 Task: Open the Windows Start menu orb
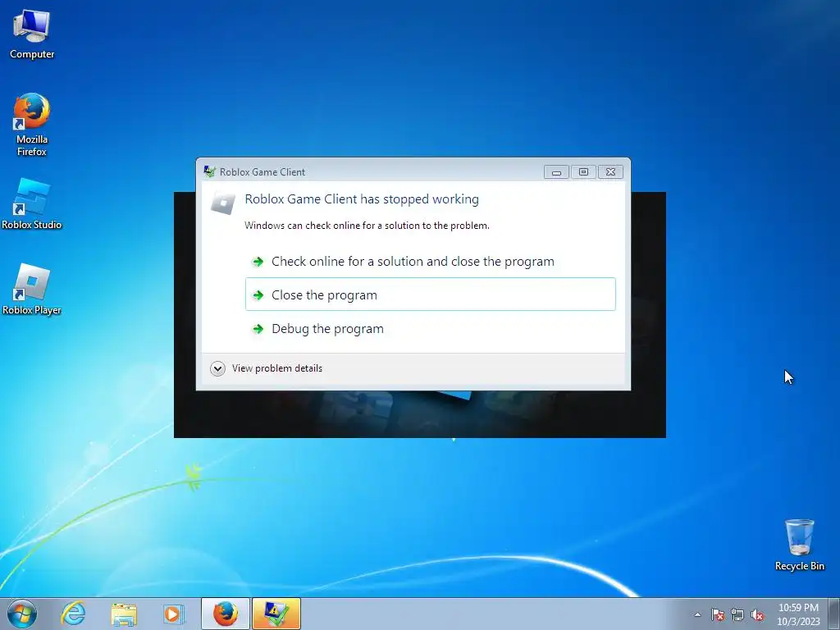pos(22,614)
